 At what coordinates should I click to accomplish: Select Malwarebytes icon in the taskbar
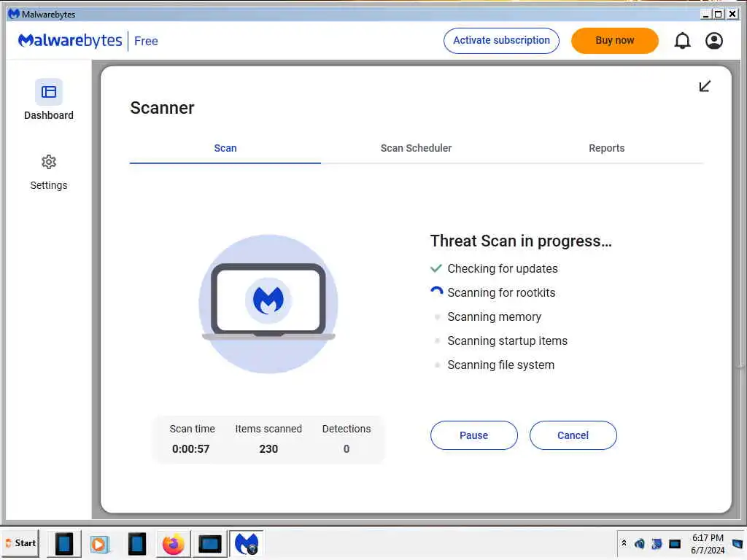[x=247, y=544]
